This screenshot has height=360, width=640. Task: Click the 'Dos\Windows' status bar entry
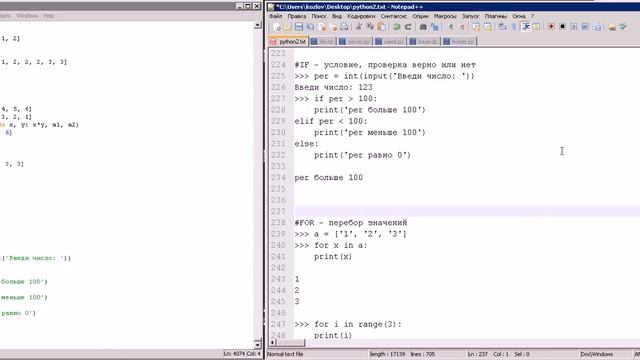tap(596, 354)
